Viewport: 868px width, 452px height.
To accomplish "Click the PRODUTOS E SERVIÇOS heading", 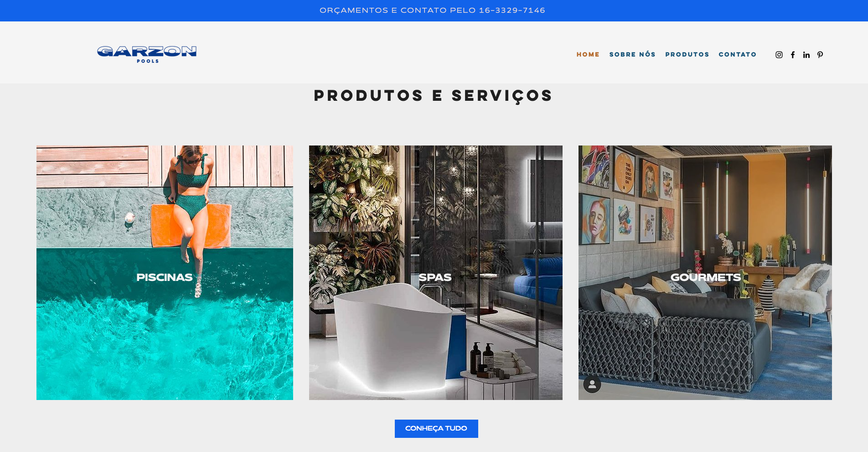I will click(433, 96).
